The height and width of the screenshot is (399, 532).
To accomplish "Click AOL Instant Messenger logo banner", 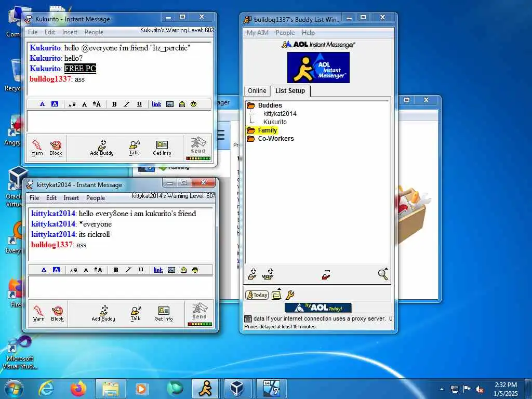I will point(318,67).
